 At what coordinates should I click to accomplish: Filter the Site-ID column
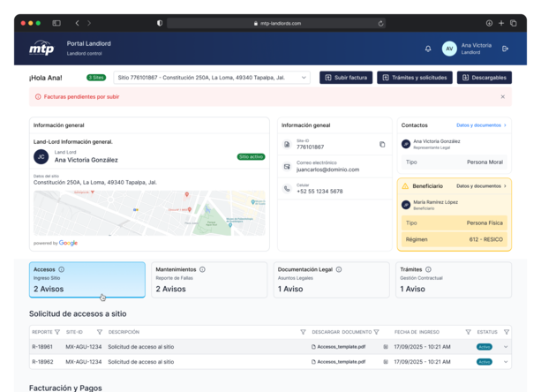(87, 332)
